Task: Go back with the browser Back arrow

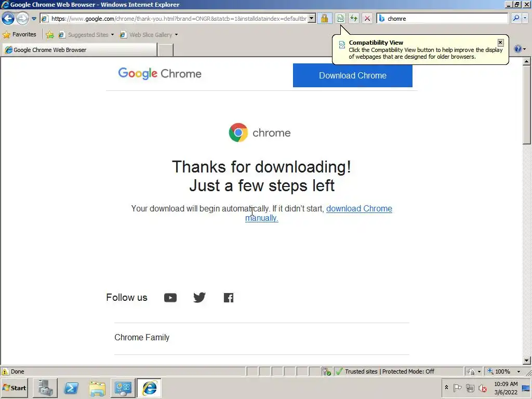Action: [x=8, y=18]
